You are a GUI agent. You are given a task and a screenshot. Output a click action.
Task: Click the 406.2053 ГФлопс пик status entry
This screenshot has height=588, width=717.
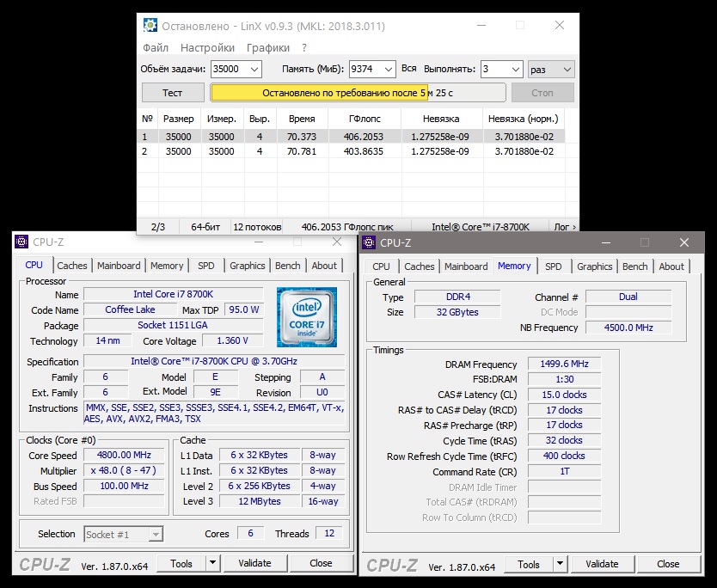pyautogui.click(x=347, y=227)
